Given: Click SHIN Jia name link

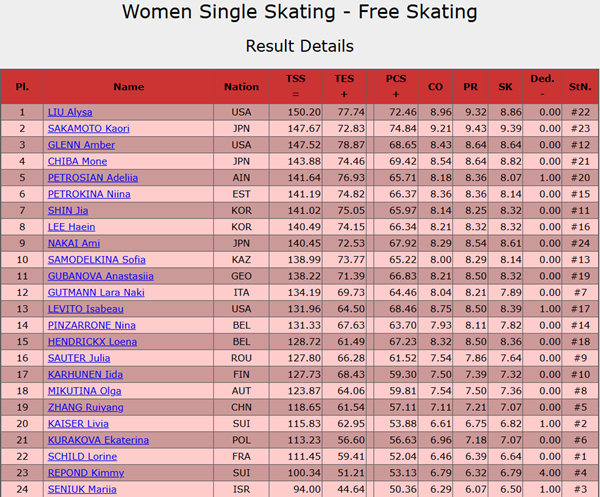Looking at the screenshot, I should [x=68, y=210].
